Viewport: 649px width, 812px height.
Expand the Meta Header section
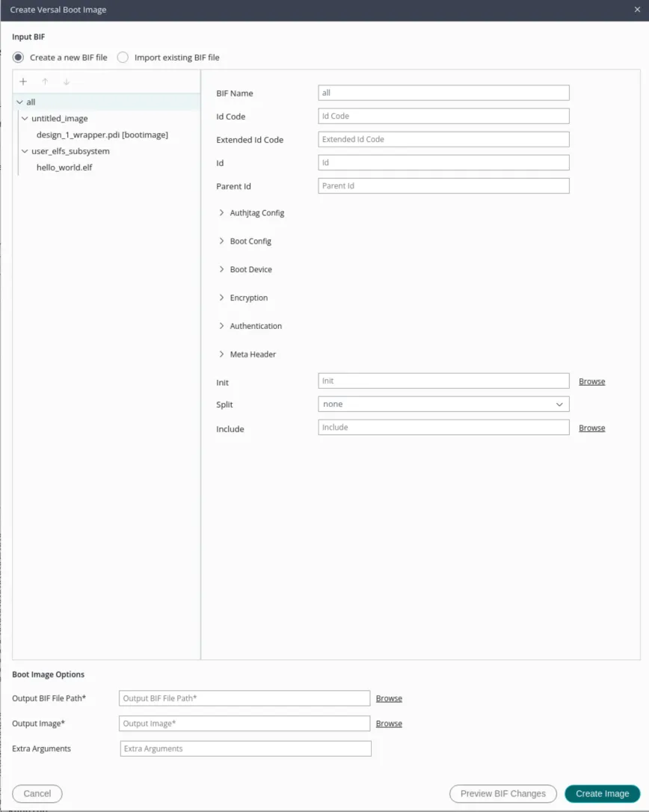point(221,354)
